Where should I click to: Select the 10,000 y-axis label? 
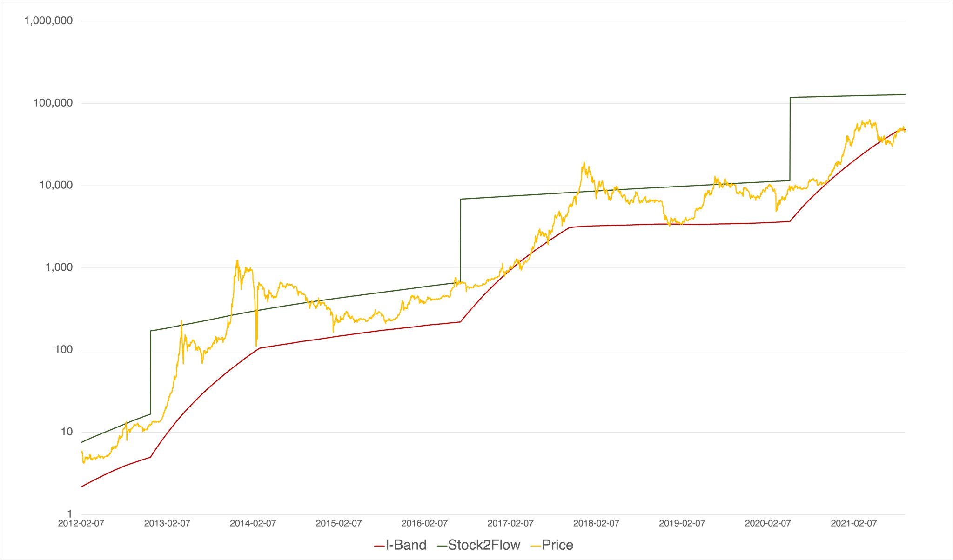click(56, 185)
